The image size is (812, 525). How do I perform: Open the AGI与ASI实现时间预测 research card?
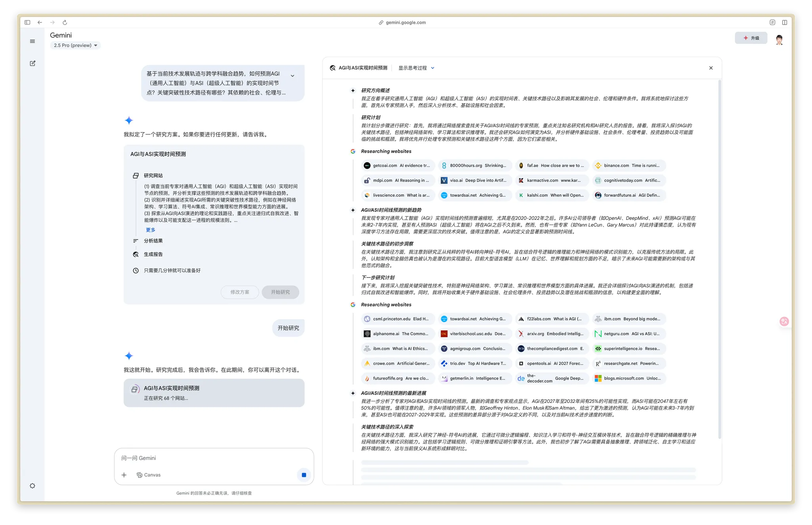(214, 393)
